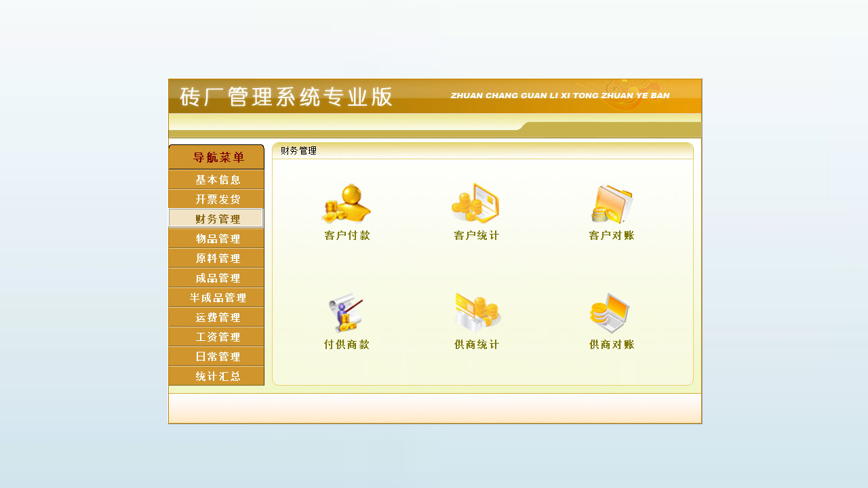Open the 原料管理 menu item
The height and width of the screenshot is (488, 868).
(x=216, y=258)
